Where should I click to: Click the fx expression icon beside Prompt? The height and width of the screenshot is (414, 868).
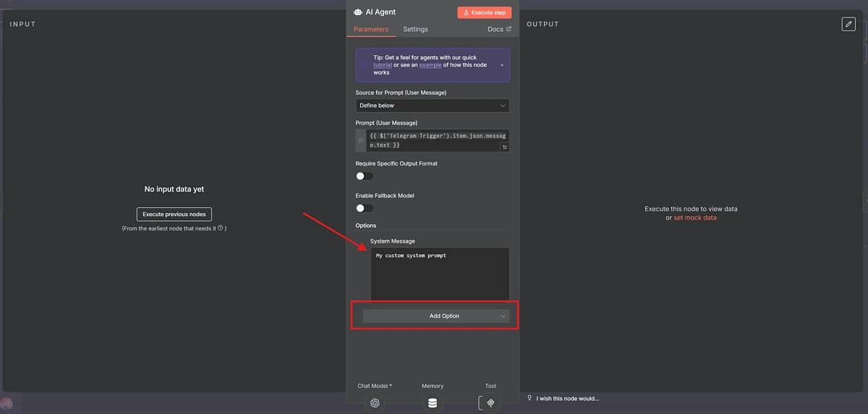point(361,140)
